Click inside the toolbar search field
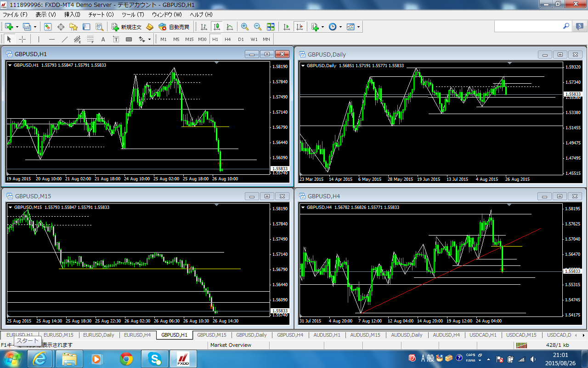Viewport: 588px width, 368px height. click(x=528, y=27)
